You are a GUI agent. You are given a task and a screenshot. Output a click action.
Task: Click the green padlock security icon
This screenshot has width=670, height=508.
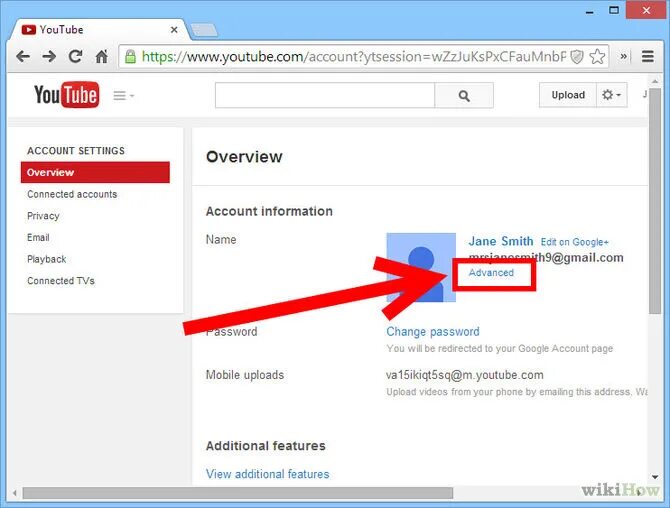pos(130,56)
